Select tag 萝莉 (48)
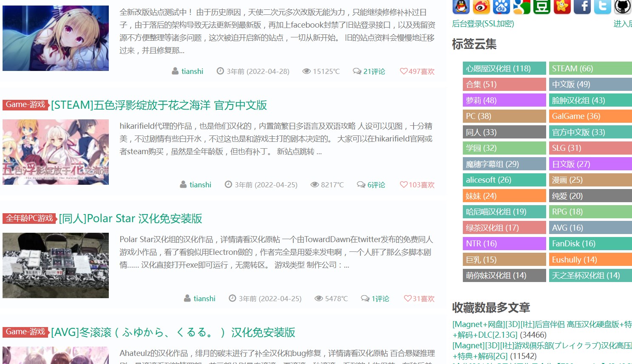 pyautogui.click(x=504, y=100)
